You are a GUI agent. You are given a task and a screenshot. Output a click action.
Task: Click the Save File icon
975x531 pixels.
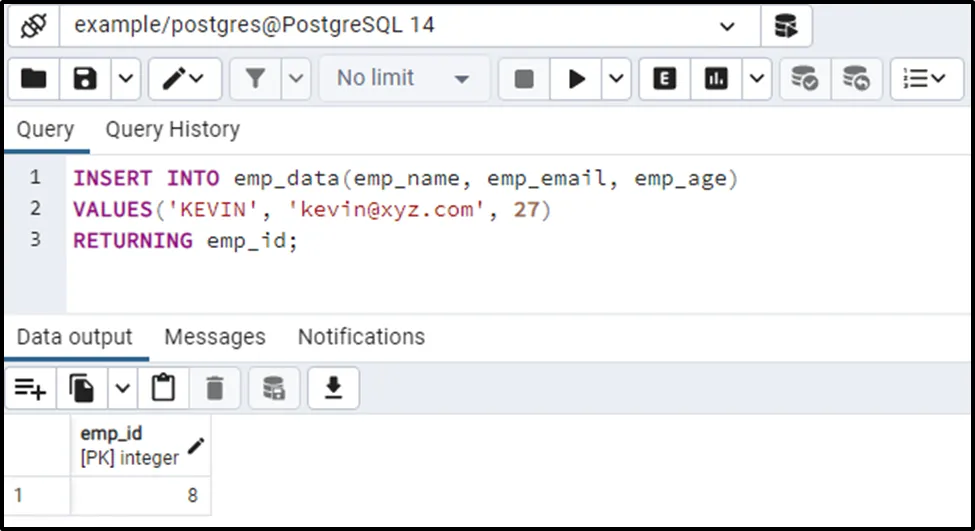tap(86, 79)
